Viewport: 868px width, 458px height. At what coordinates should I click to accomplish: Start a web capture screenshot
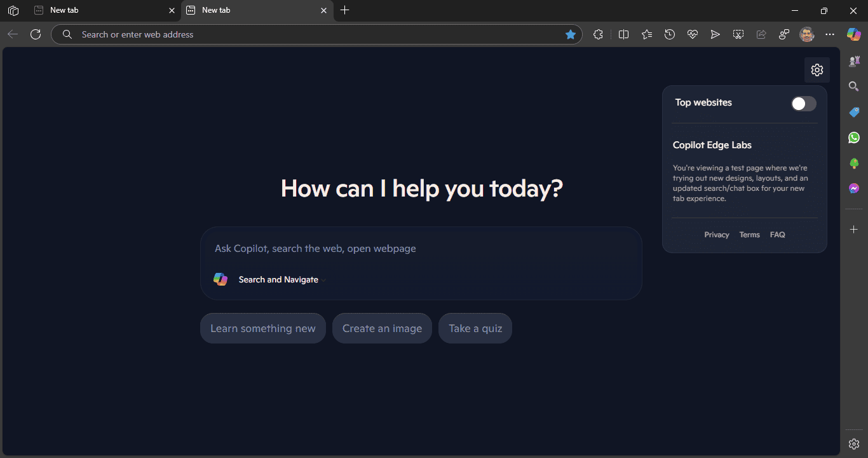coord(738,34)
